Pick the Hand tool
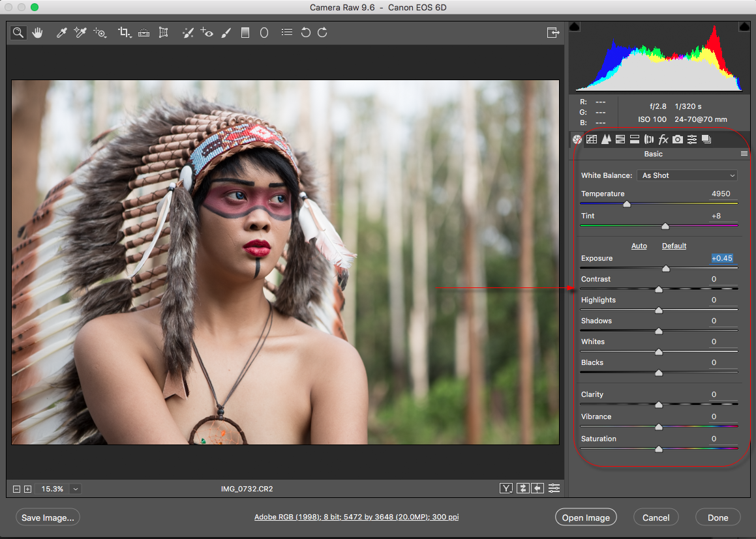 tap(37, 33)
